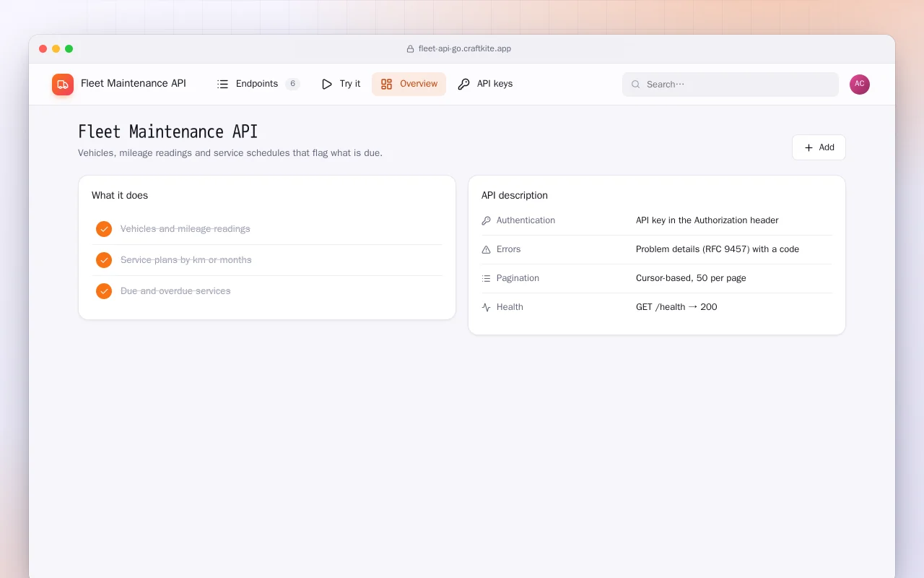Click 'API key in the Authorization header'
The height and width of the screenshot is (578, 924).
707,220
